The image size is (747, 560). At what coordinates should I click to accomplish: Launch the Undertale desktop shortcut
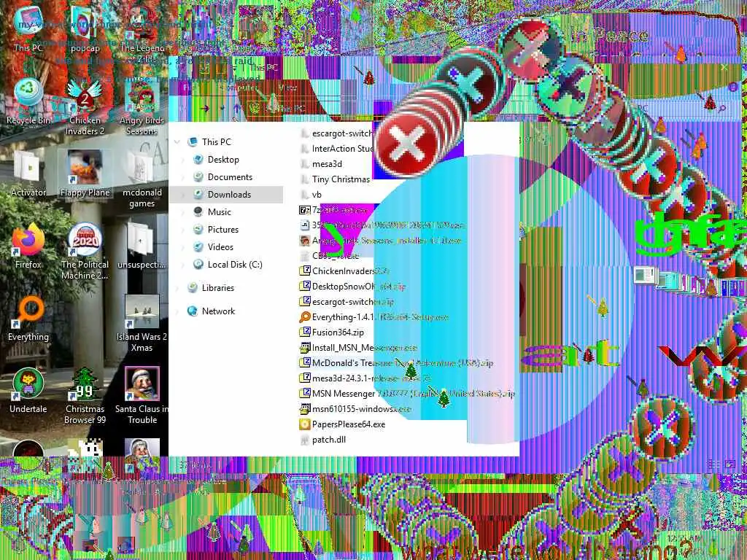(x=28, y=391)
